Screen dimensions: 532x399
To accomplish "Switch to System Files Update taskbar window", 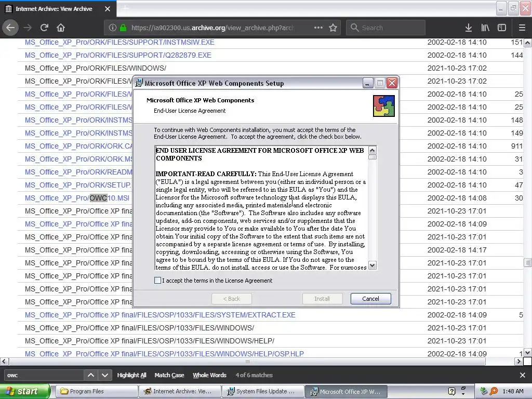I will pos(263,391).
